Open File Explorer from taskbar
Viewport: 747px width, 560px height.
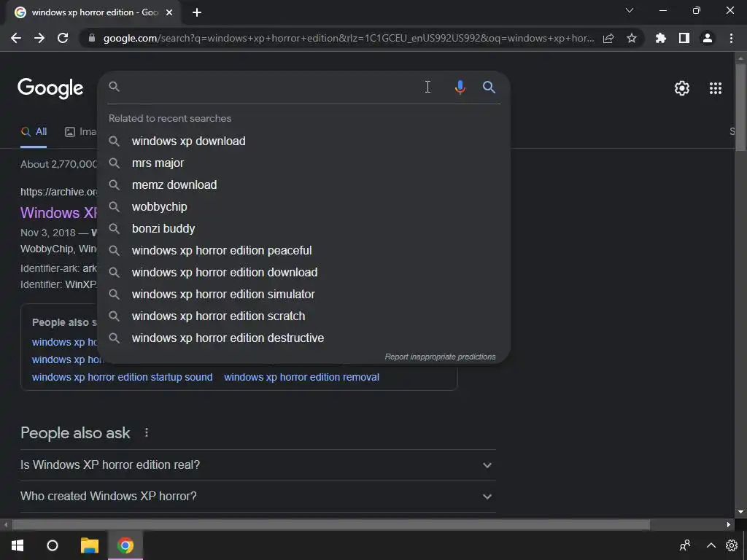(89, 545)
